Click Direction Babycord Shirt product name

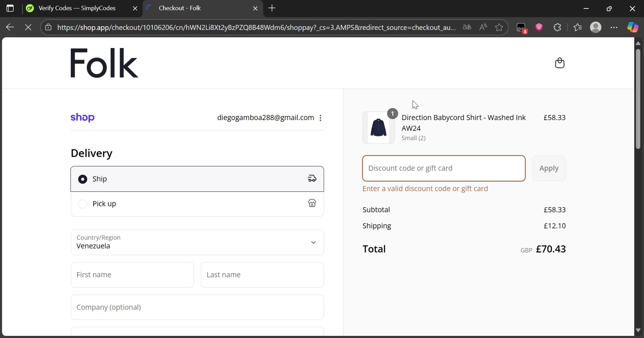tap(464, 123)
